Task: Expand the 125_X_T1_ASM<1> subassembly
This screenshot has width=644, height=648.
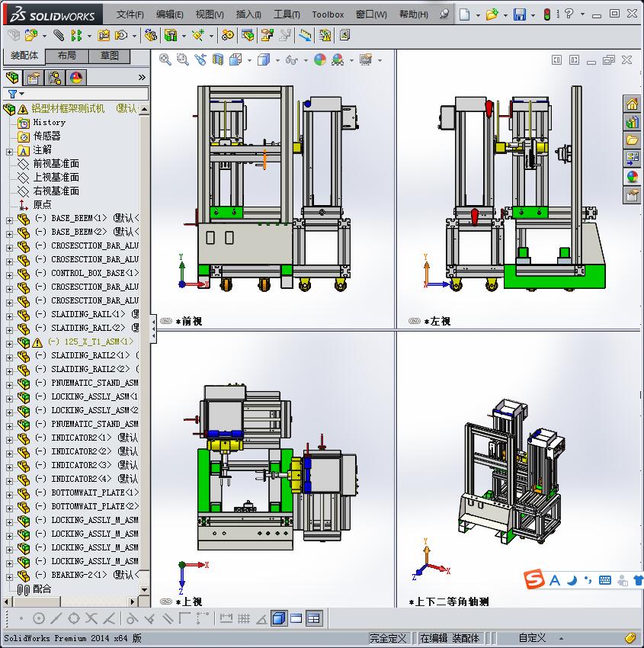Action: click(9, 344)
